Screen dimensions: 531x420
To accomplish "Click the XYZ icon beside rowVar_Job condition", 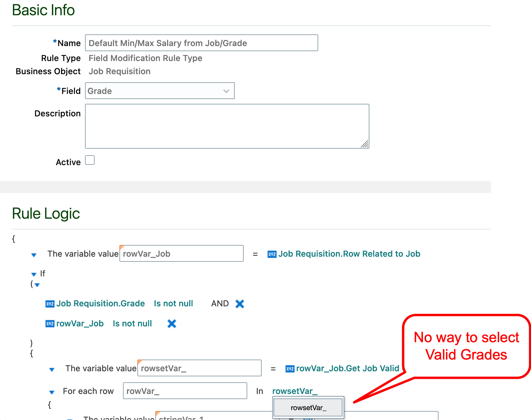I will (50, 323).
